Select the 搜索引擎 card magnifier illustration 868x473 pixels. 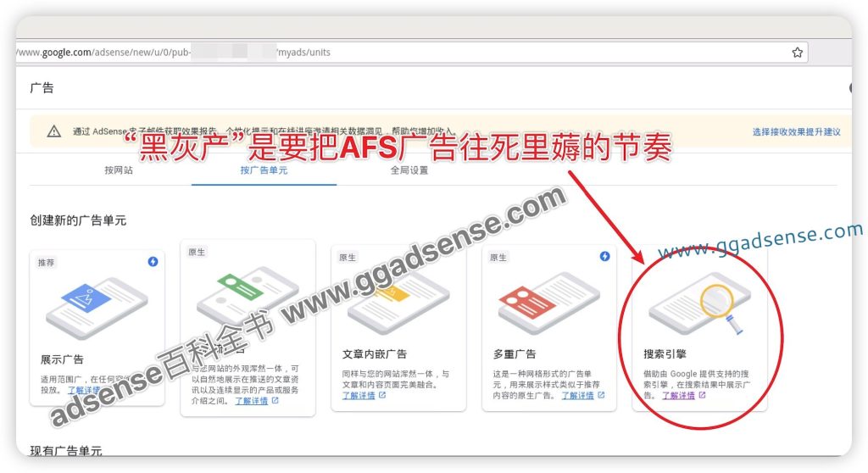click(x=699, y=303)
